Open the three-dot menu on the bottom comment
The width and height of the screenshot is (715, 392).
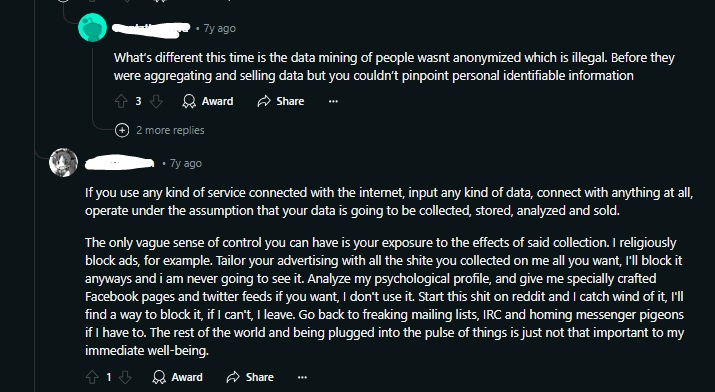point(302,377)
